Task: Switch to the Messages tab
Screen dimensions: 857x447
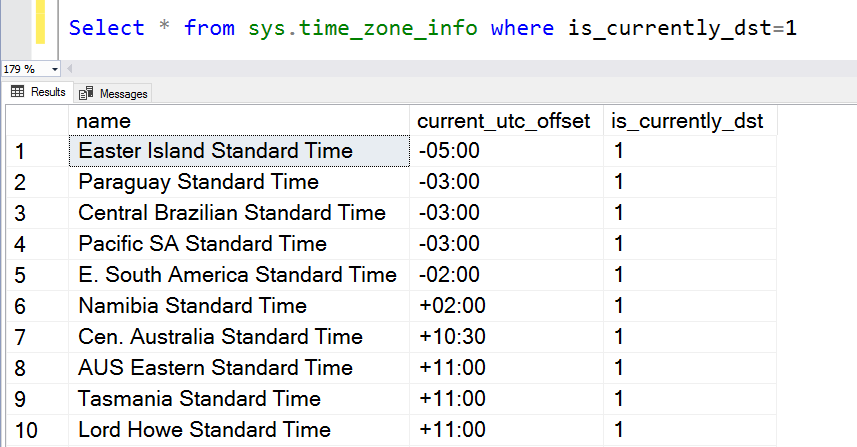Action: (x=113, y=93)
